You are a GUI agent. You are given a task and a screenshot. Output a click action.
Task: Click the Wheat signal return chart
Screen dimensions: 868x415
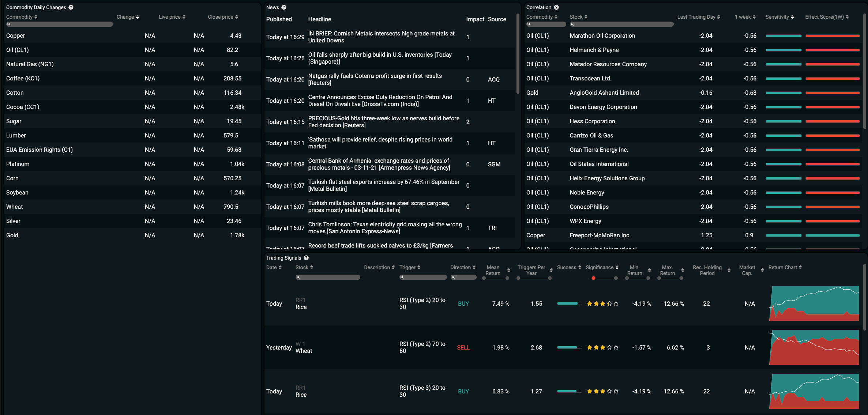[814, 347]
